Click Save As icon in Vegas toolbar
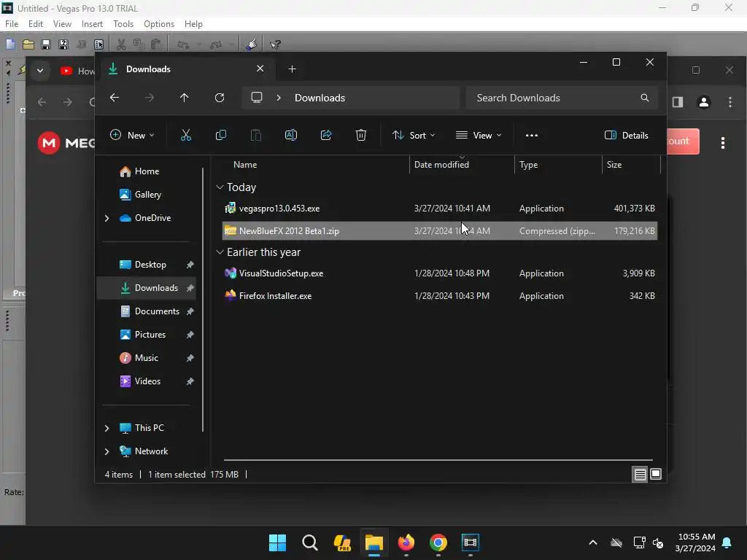747x560 pixels. click(63, 44)
